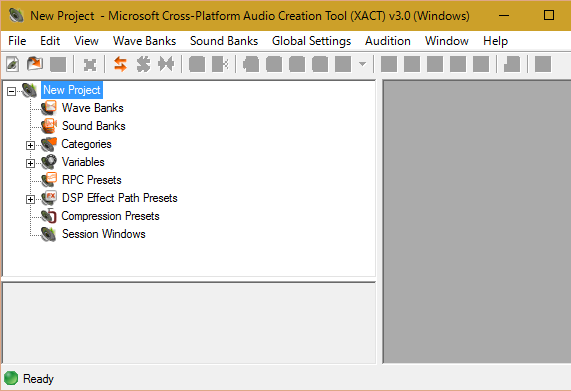Open the Sound Banks menu

click(x=224, y=41)
